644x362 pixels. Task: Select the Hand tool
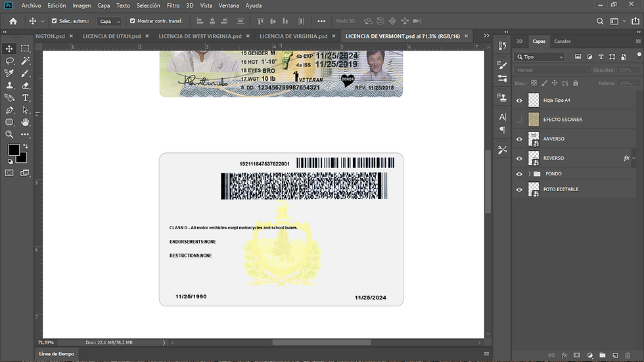click(25, 122)
